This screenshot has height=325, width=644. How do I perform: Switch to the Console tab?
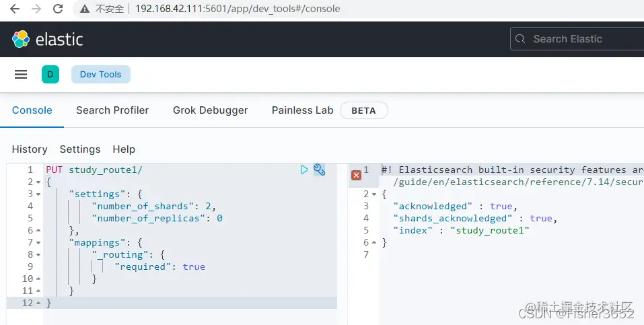32,110
